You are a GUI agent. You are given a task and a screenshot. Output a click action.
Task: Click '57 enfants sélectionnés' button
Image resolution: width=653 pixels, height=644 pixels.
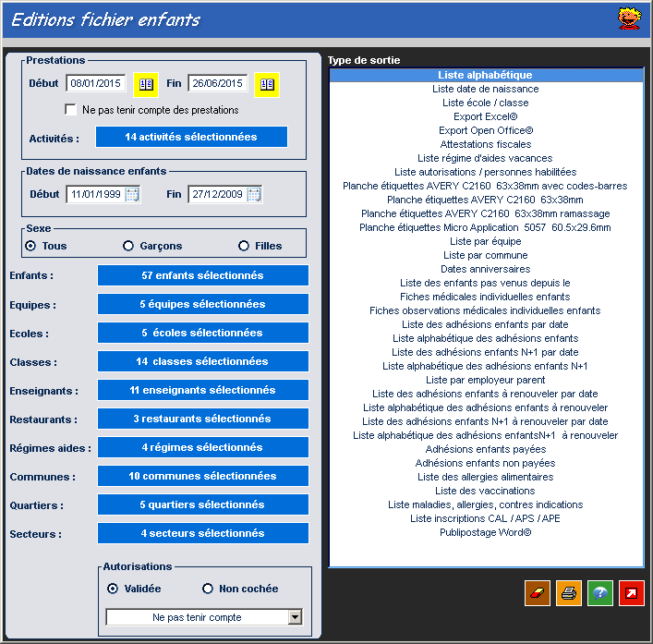203,275
